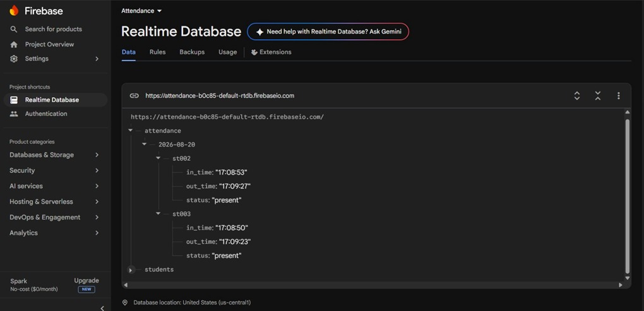Image resolution: width=644 pixels, height=311 pixels.
Task: Click the Project Overview home icon
Action: 14,44
